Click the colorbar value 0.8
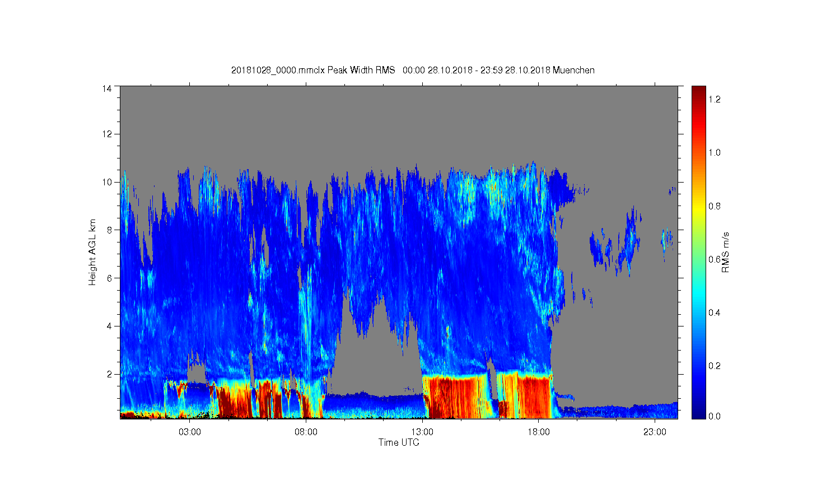Screen dimensions: 840x504 [x=714, y=206]
